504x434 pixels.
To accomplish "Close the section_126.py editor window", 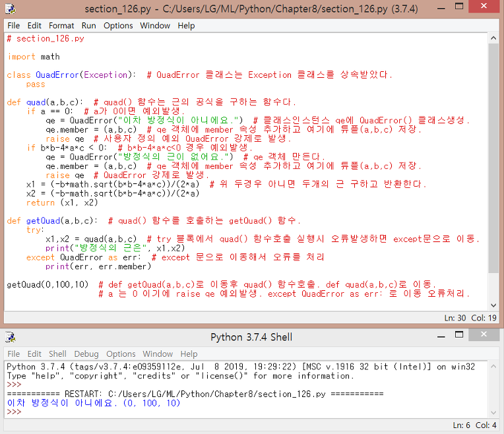I will pyautogui.click(x=484, y=6).
